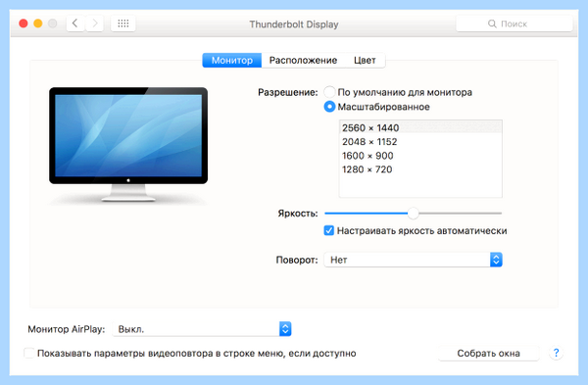This screenshot has width=588, height=385.
Task: Switch to the 'Цвет' tab
Action: (x=365, y=61)
